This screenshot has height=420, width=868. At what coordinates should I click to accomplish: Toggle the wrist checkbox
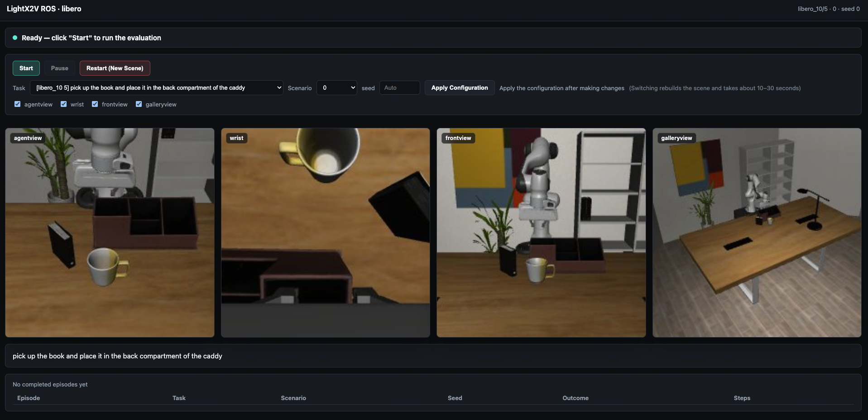[x=63, y=104]
